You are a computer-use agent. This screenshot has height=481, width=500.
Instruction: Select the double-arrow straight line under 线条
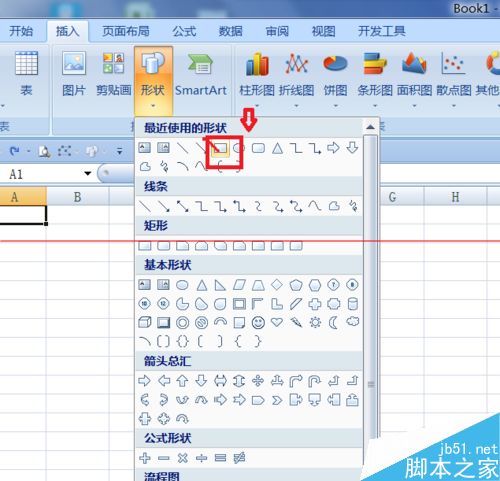click(x=182, y=206)
